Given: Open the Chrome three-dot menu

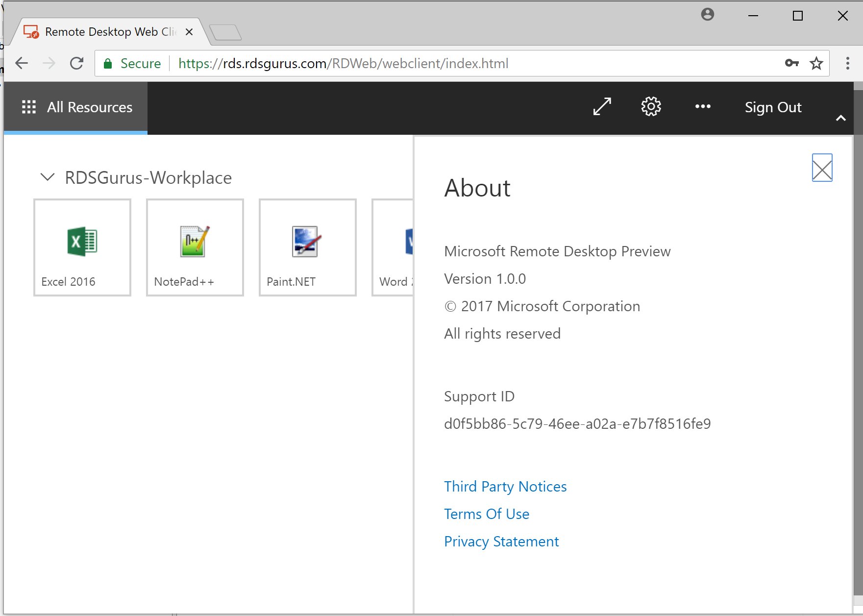Looking at the screenshot, I should [848, 63].
